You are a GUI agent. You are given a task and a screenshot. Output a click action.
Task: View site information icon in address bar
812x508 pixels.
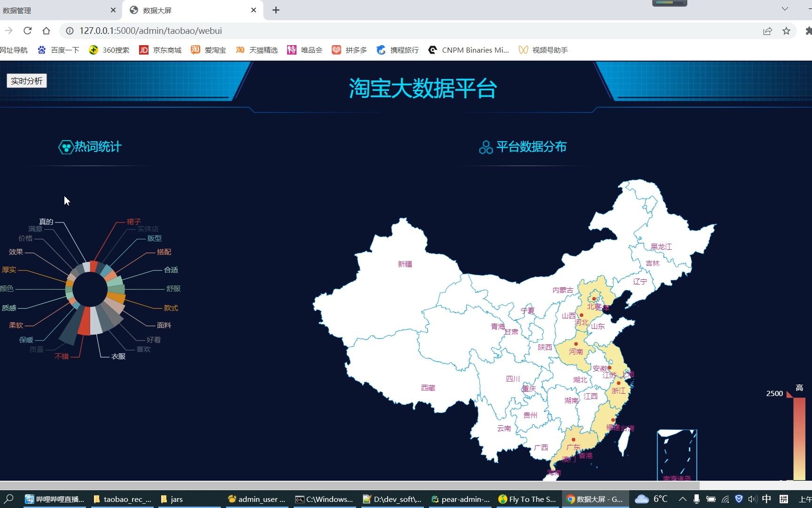click(70, 31)
